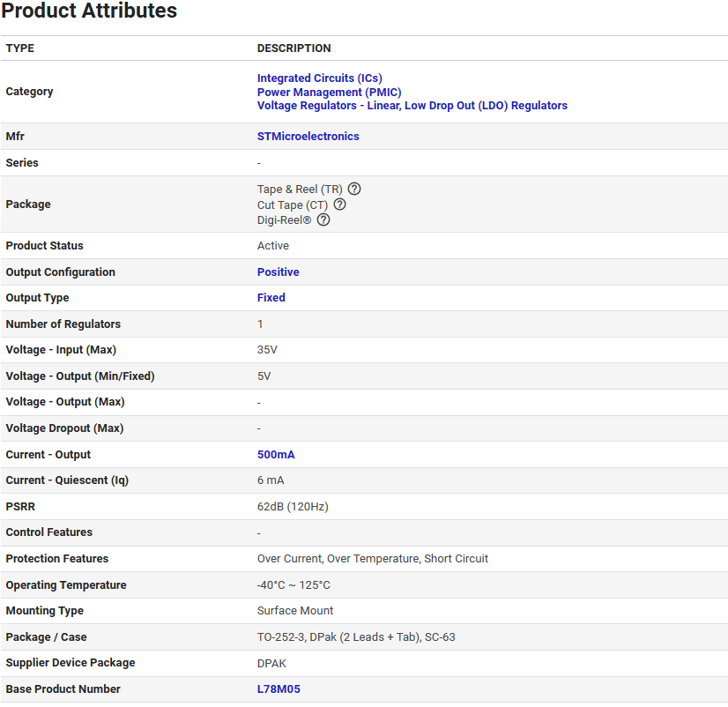
Task: Click the DESCRIPTION column header
Action: 293,48
